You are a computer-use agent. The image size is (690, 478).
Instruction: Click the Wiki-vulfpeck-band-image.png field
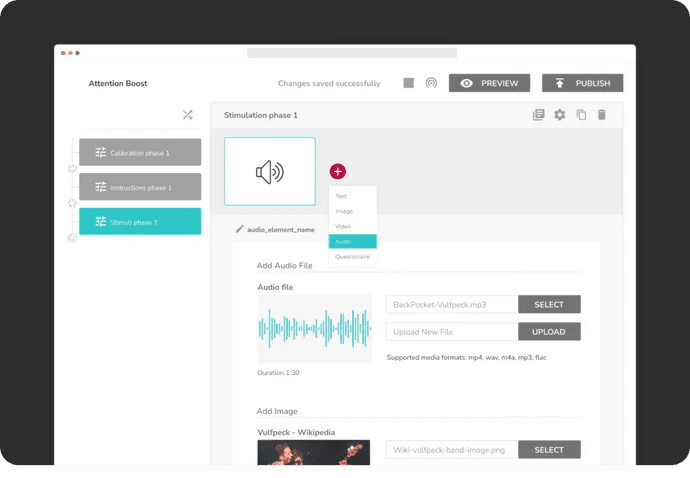coord(452,450)
